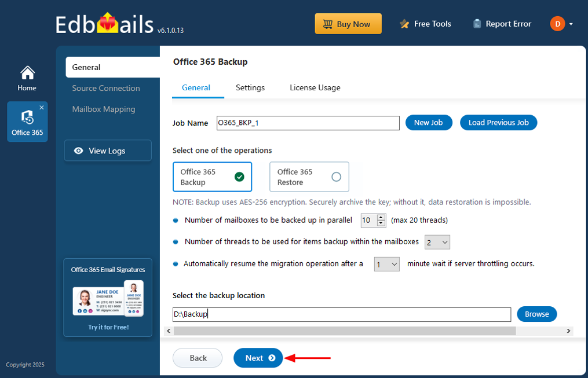Viewport: 588px width, 378px height.
Task: Click the (max 20 threads) text
Action: 419,221
